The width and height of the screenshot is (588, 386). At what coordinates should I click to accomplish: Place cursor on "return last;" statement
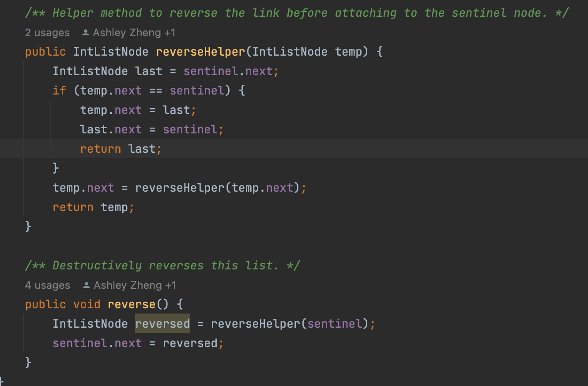coord(121,149)
